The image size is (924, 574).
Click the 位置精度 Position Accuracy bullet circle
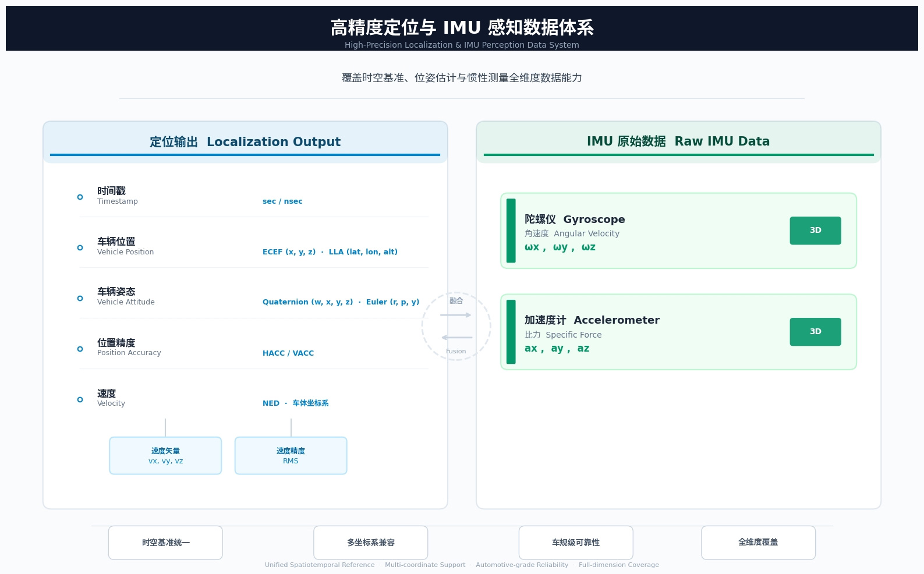tap(80, 349)
